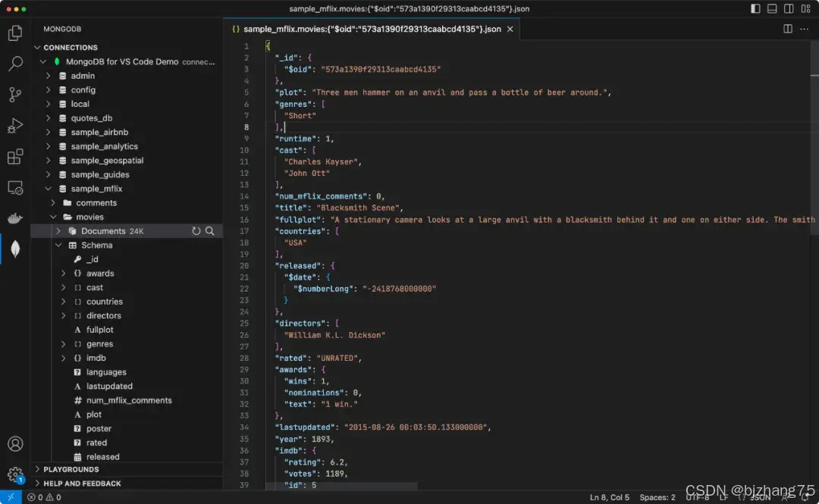This screenshot has height=504, width=819.
Task: Select the rated schema field
Action: pyautogui.click(x=96, y=443)
